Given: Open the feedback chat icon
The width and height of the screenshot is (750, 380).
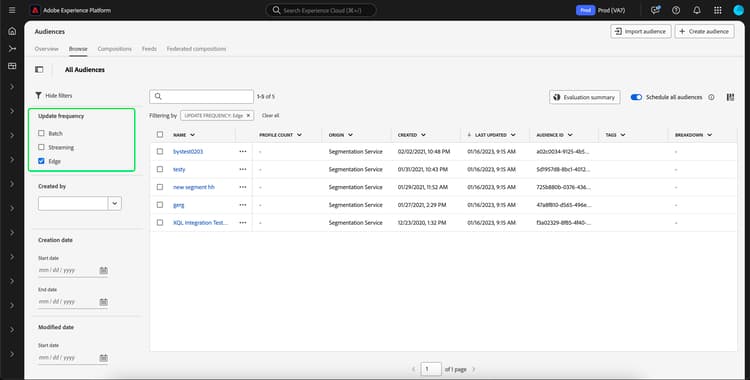Looking at the screenshot, I should (655, 10).
